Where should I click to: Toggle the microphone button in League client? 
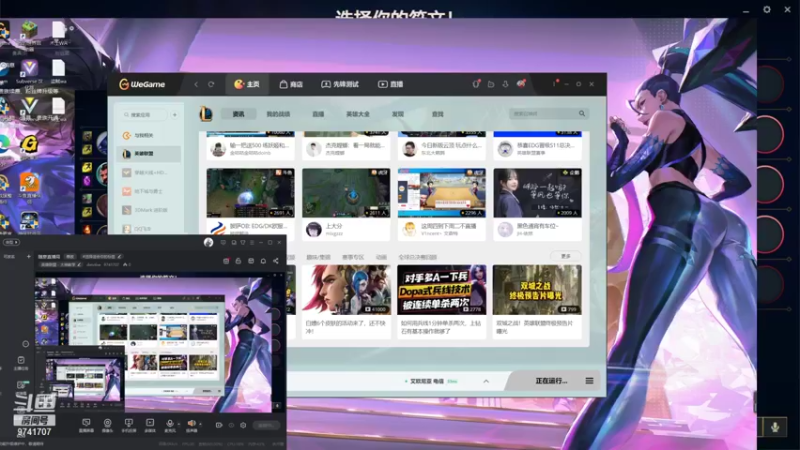click(774, 428)
